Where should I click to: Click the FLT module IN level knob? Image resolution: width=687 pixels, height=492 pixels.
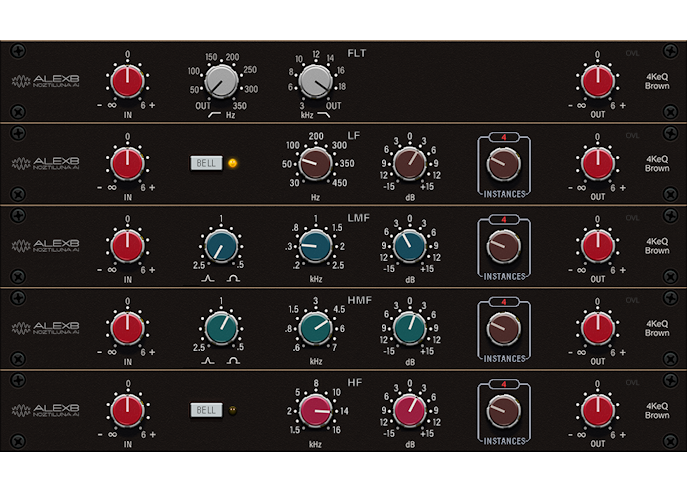click(x=127, y=81)
